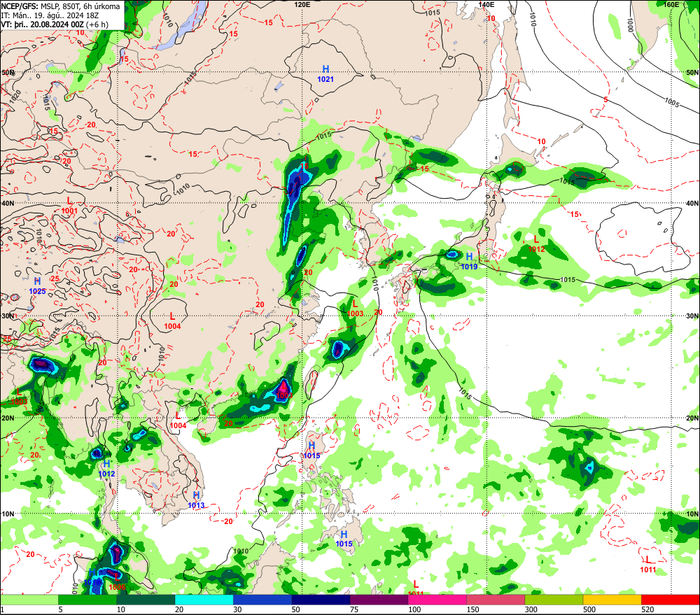Screen dimensions: 700x615
Task: Click the H 1013 marker near Vietnam
Action: click(196, 500)
